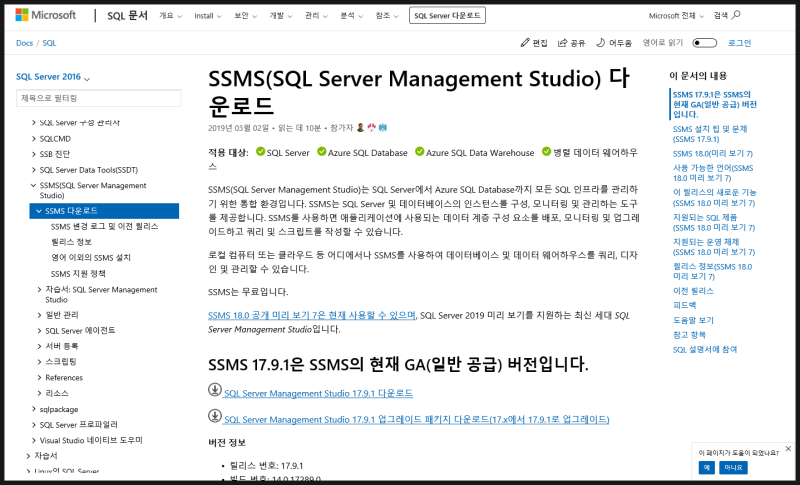Click the Docs breadcrumb link
Image resolution: width=800 pixels, height=485 pixels.
click(24, 43)
